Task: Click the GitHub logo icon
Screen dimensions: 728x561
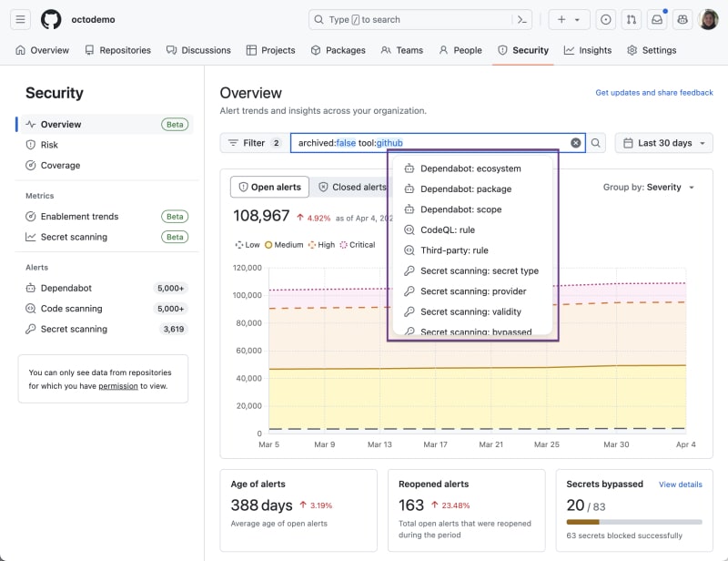Action: click(51, 19)
